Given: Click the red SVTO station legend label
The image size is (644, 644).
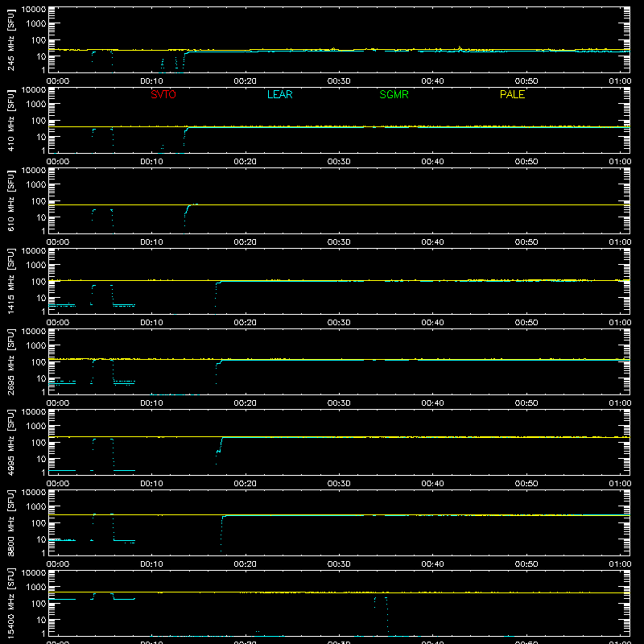Looking at the screenshot, I should pos(163,94).
